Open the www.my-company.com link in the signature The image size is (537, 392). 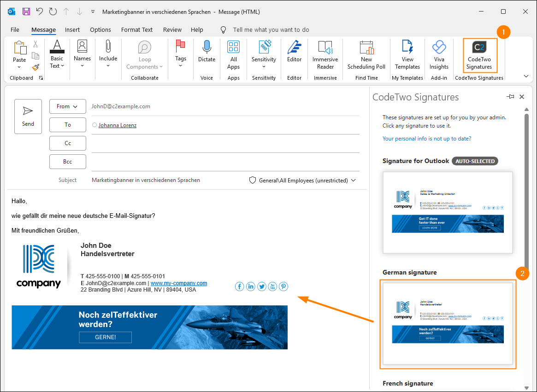click(179, 283)
